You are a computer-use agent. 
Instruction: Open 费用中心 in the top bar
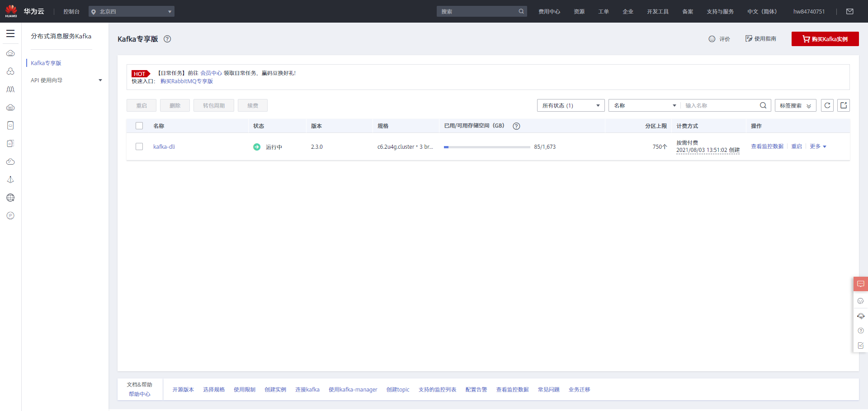point(549,11)
